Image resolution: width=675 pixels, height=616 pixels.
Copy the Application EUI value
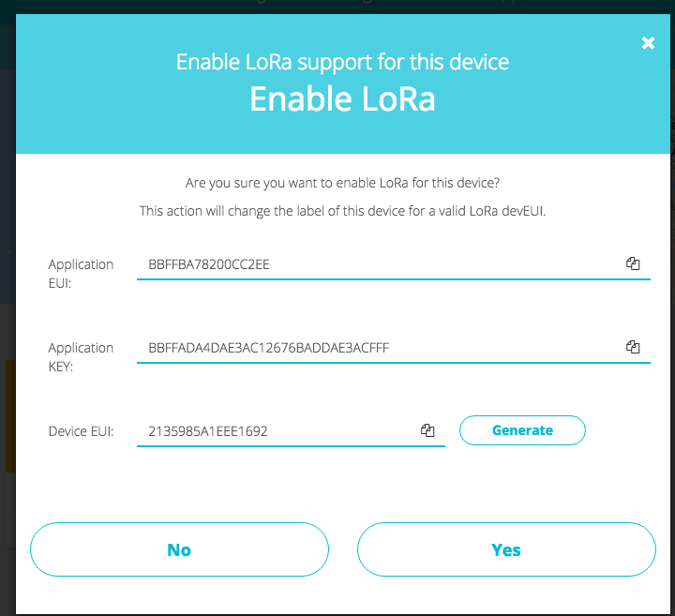click(633, 263)
